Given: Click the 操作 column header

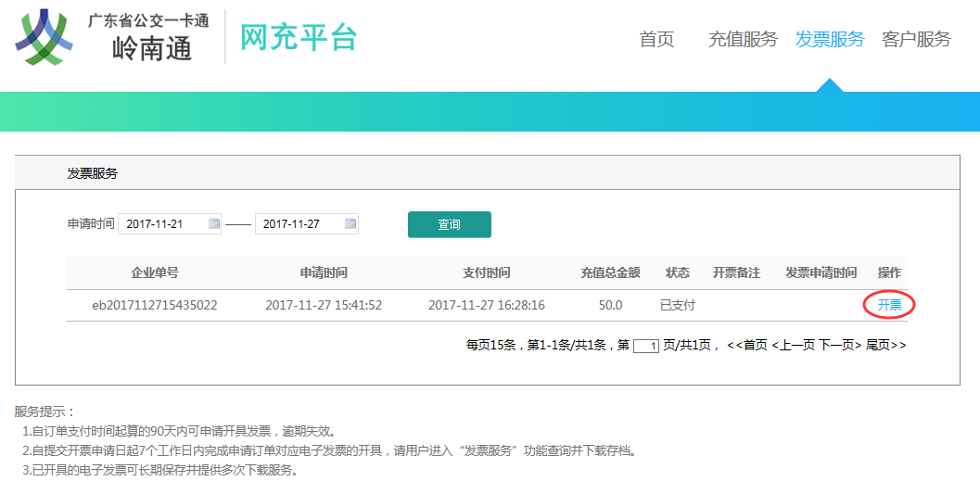Looking at the screenshot, I should [x=889, y=272].
